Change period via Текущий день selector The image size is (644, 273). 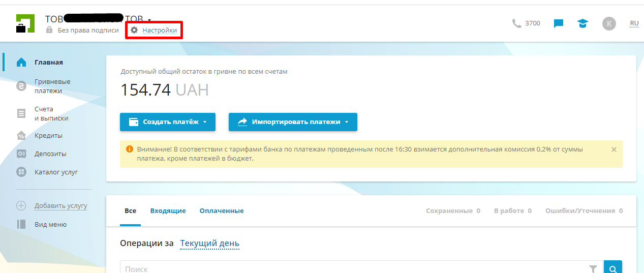pos(209,244)
